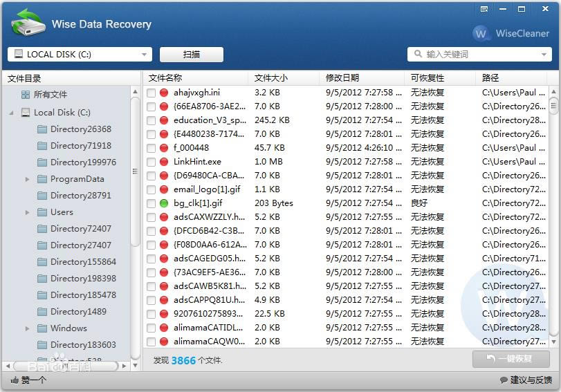Click the 扫描 scan button
The image size is (561, 392).
192,55
